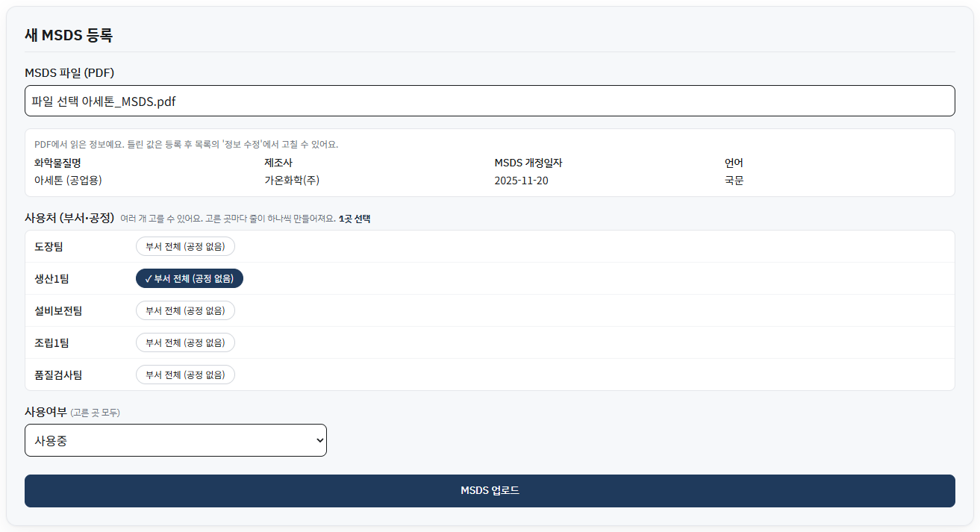Click the 아세톤 (공업용) chemical name value
The image size is (980, 532).
coord(68,181)
